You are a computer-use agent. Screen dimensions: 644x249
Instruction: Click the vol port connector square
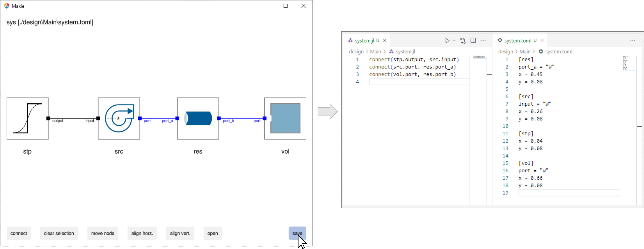264,118
